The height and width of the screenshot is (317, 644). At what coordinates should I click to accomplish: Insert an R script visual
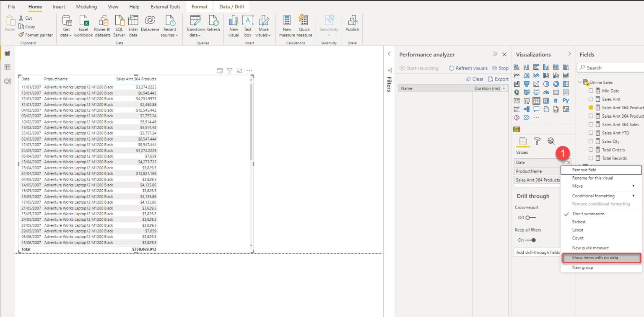tap(556, 101)
